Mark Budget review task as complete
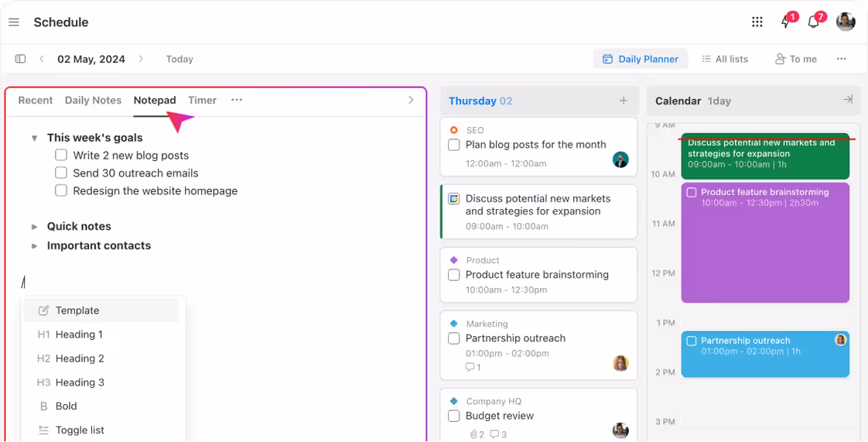The image size is (868, 442). coord(454,416)
